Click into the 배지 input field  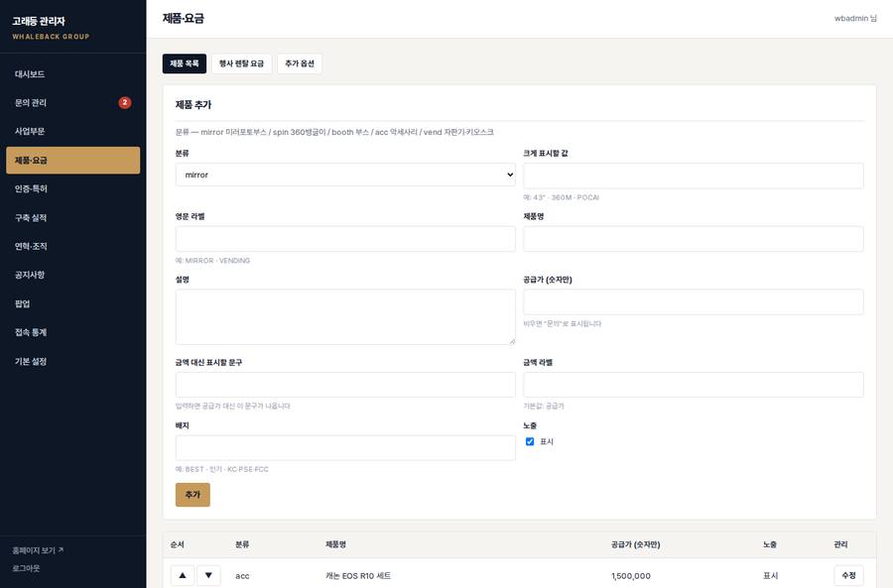[345, 448]
